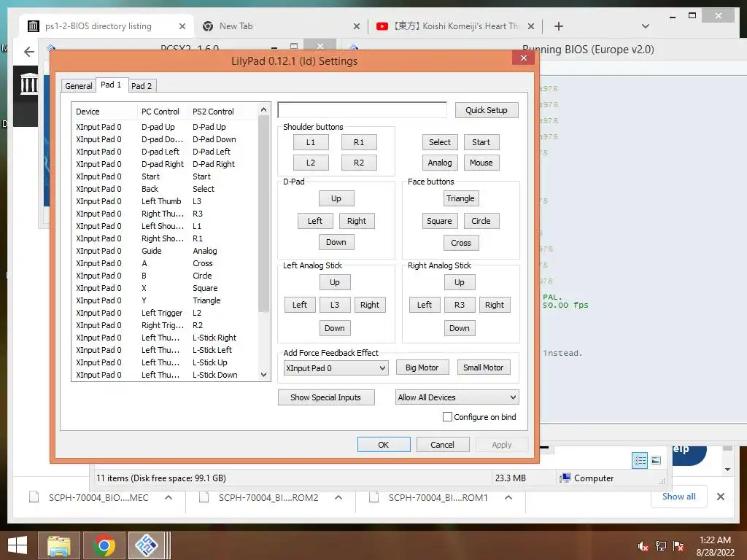Image resolution: width=747 pixels, height=560 pixels.
Task: Open a new Chrome tab
Action: [559, 26]
